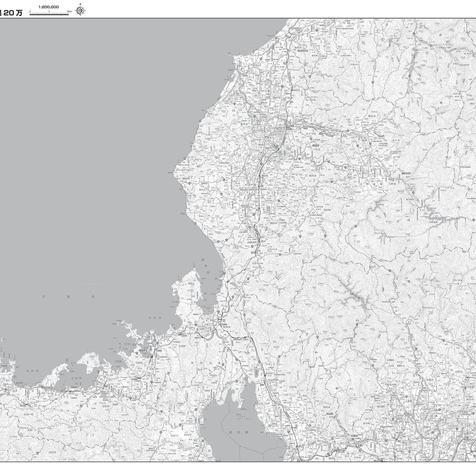Click the 1:200,000 scale text
Viewport: 476px width, 476px height.
[49, 7]
